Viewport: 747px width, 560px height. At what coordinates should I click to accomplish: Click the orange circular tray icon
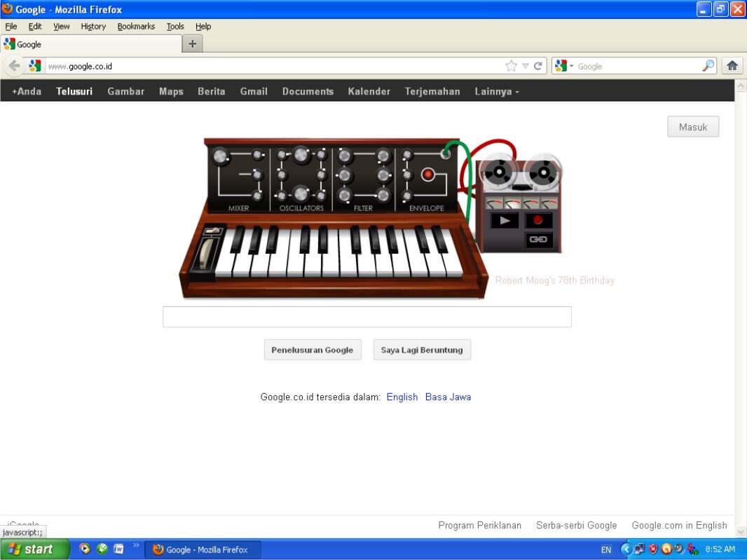[x=666, y=549]
